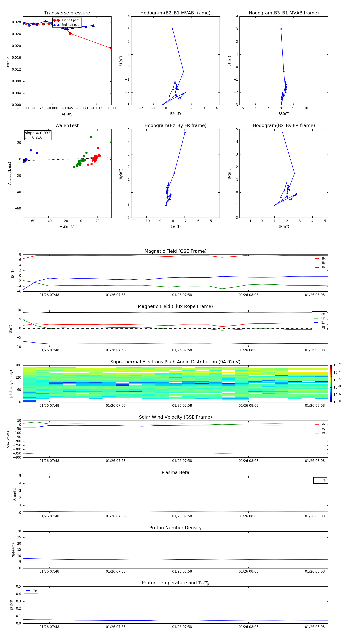Click the "Hodogram(Bx_By FR frame)" title
351x644 pixels.
click(x=284, y=125)
